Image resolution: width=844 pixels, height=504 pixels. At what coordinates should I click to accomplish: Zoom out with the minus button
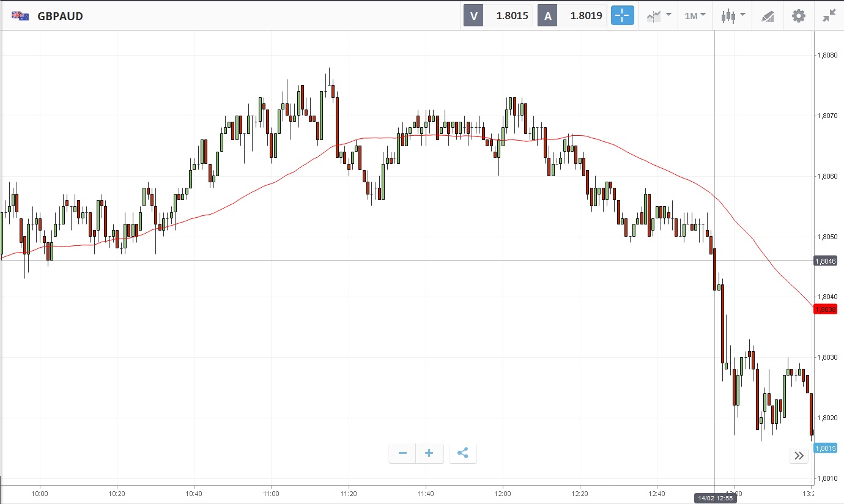point(402,453)
